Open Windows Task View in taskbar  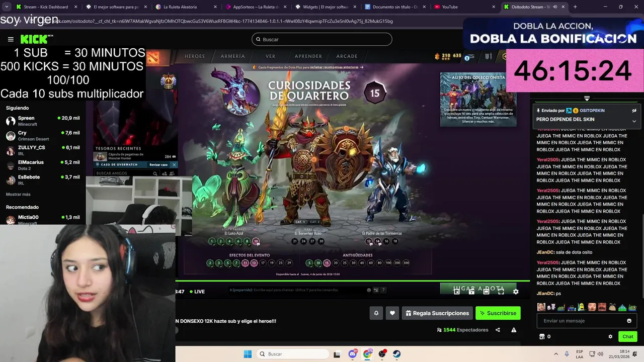pyautogui.click(x=337, y=354)
